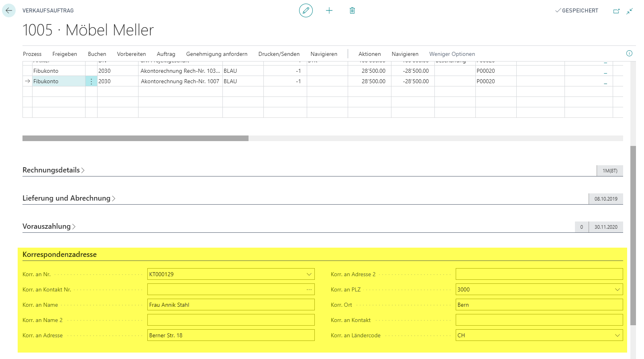Click the Vorauszahlung summary value 0
The image size is (644, 359).
click(581, 227)
